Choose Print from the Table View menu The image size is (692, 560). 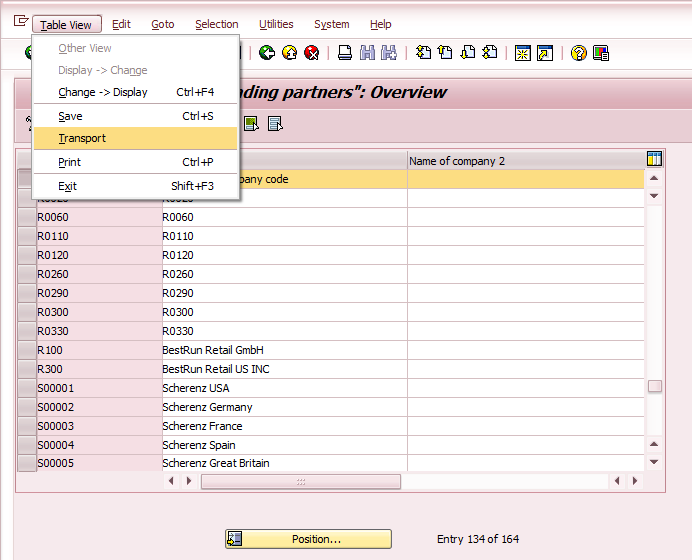[135, 162]
